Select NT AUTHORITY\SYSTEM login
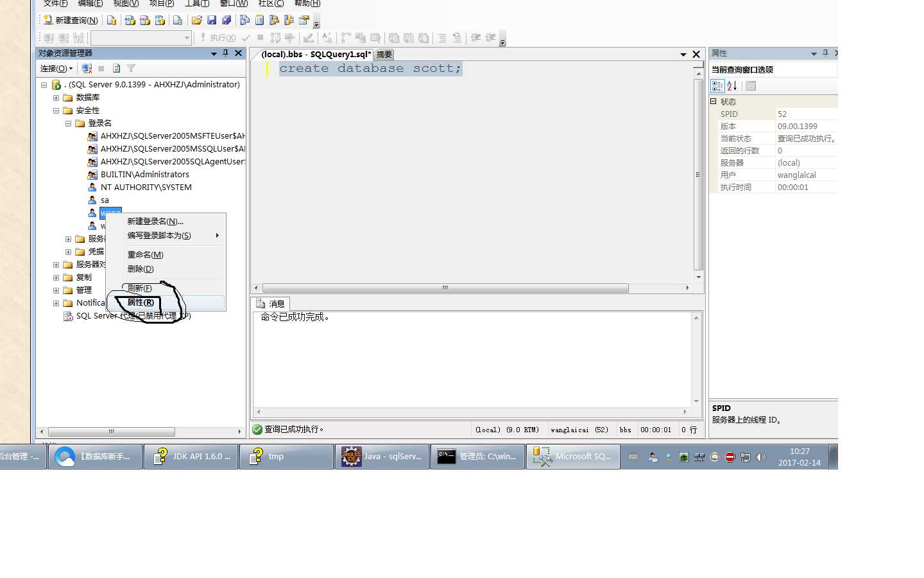This screenshot has width=924, height=578. point(146,188)
